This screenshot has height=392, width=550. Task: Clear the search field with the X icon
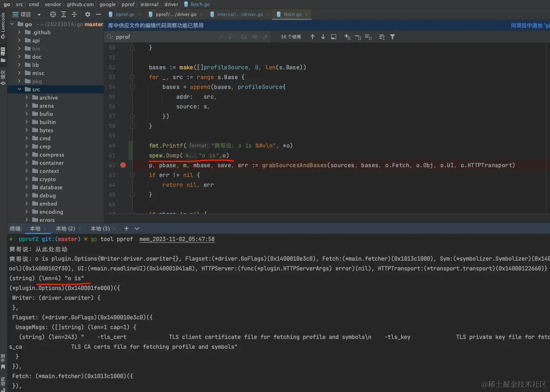coord(221,37)
